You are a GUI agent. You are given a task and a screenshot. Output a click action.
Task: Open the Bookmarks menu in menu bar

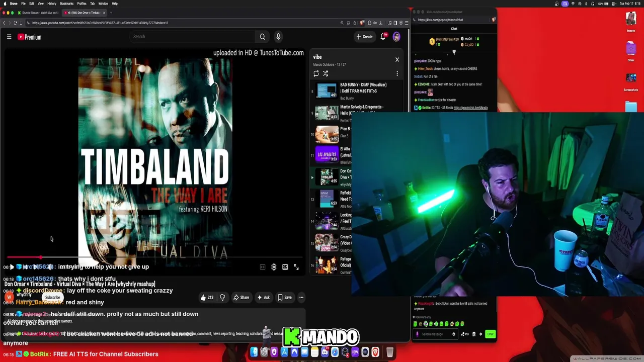pyautogui.click(x=67, y=4)
